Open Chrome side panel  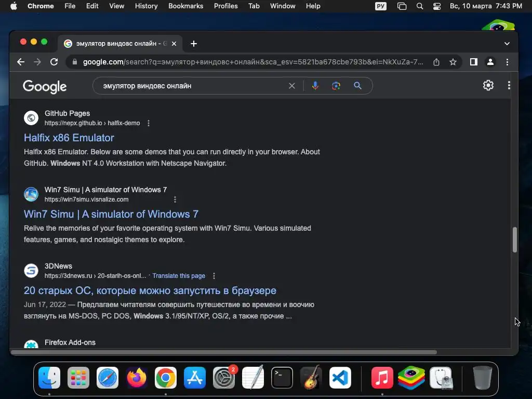pyautogui.click(x=474, y=62)
